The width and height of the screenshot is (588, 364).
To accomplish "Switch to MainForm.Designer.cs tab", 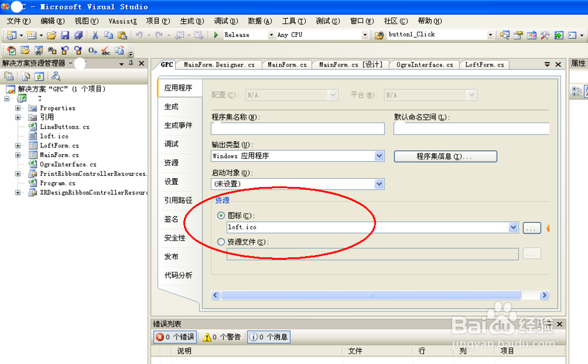I will (x=219, y=65).
